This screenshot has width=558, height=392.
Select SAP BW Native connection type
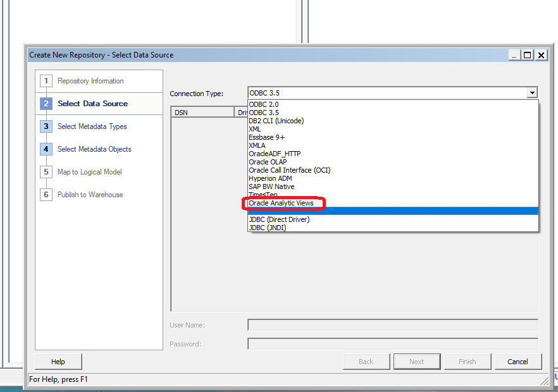click(393, 187)
